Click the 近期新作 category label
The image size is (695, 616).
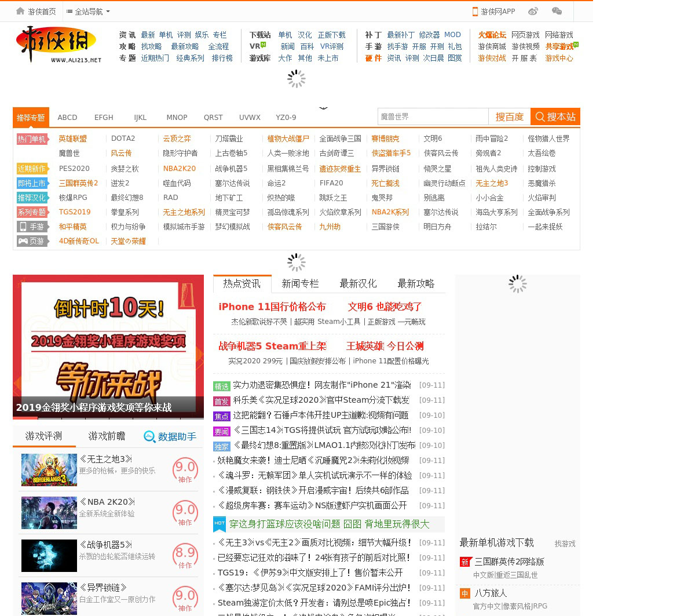(32, 169)
